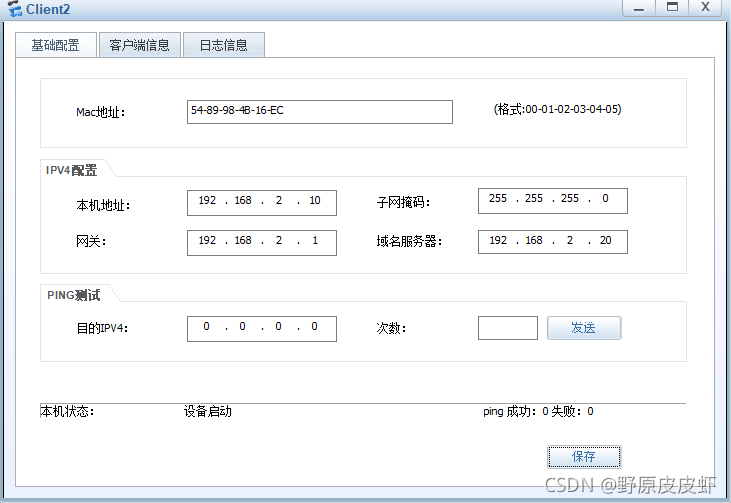The image size is (731, 503).
Task: Click the ping 成功 0 失败 0 counter text
Action: 538,411
